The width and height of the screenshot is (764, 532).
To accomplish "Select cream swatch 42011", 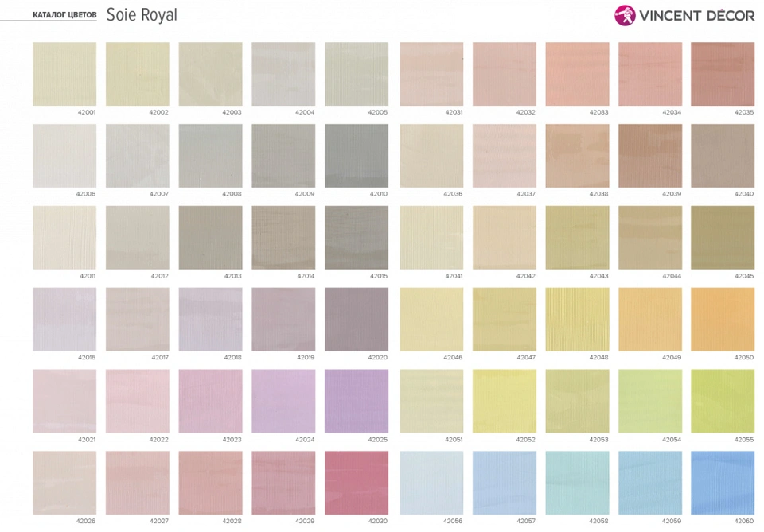I will tap(64, 238).
